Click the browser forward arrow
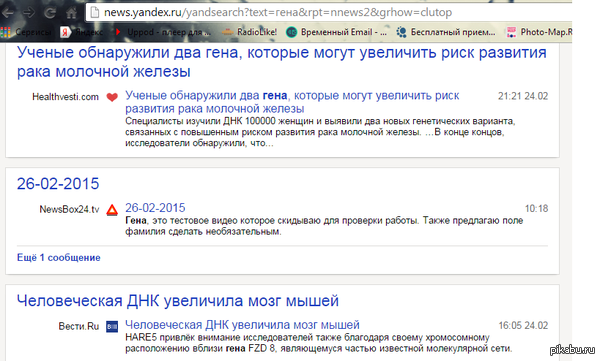600x361 pixels. [x=28, y=13]
